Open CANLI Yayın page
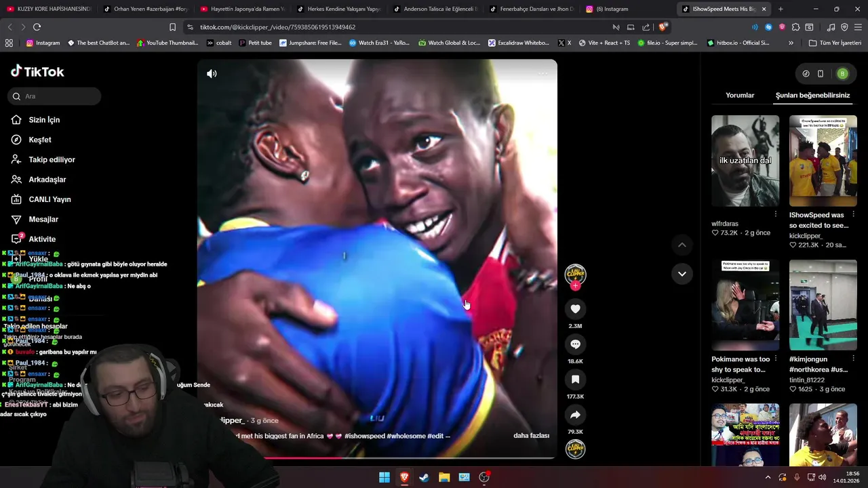The width and height of the screenshot is (868, 488). pos(50,199)
